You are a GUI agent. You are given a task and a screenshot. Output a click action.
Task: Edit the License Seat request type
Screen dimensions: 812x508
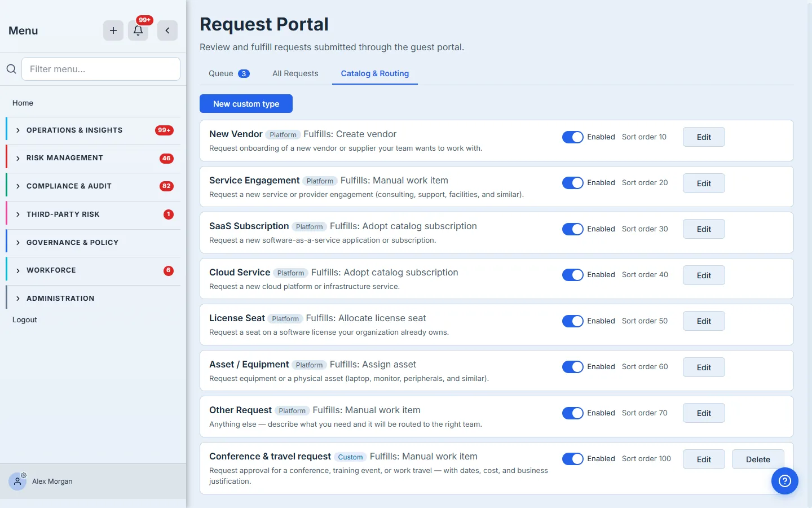(704, 321)
